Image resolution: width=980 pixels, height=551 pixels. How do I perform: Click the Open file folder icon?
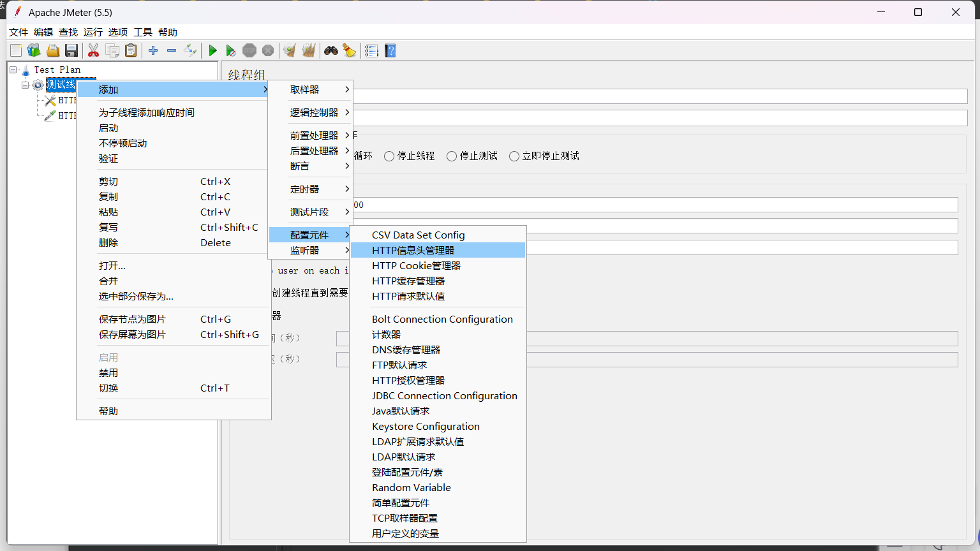53,50
